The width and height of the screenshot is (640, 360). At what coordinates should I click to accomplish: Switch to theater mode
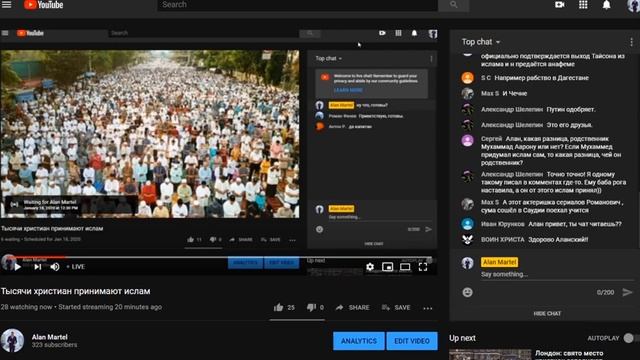pyautogui.click(x=405, y=267)
